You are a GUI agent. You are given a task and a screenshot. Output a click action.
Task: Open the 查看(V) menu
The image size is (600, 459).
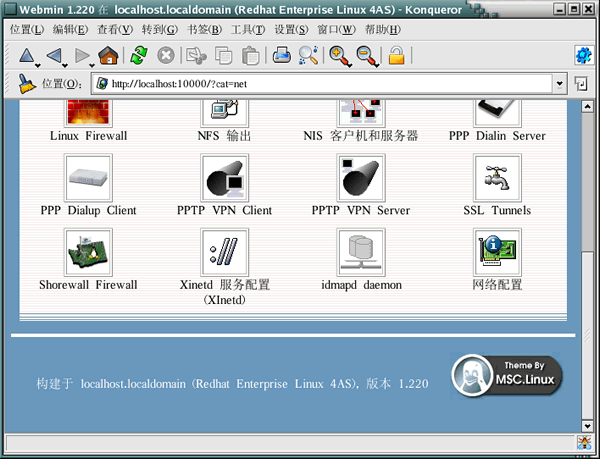[x=115, y=29]
